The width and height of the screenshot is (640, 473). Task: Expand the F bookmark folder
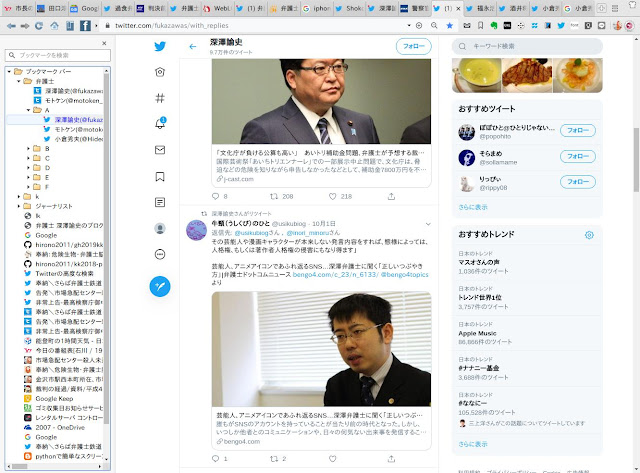pyautogui.click(x=28, y=187)
